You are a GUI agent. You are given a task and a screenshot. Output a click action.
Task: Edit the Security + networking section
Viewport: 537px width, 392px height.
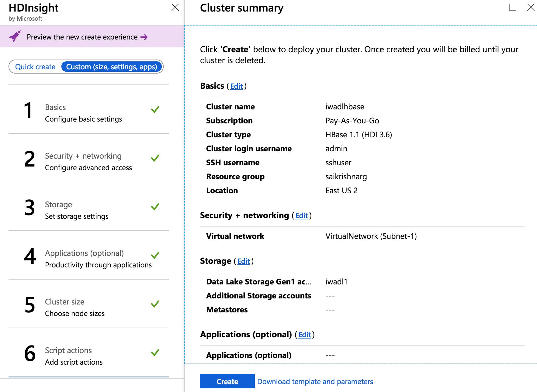(x=302, y=216)
